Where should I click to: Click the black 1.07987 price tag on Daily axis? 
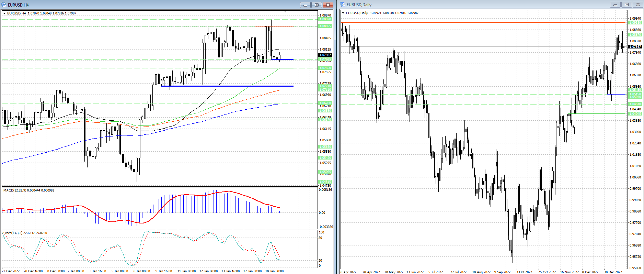[x=635, y=46]
